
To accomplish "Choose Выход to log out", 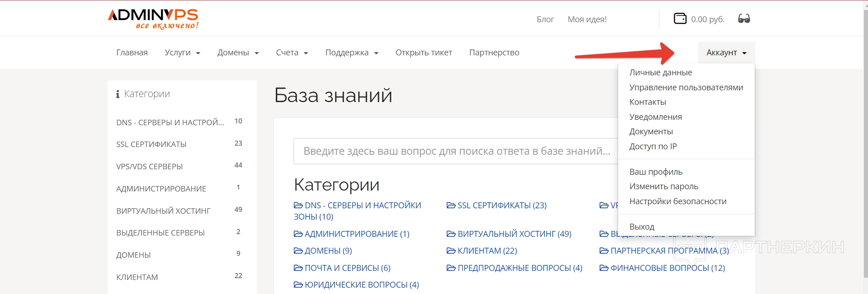I will (642, 226).
